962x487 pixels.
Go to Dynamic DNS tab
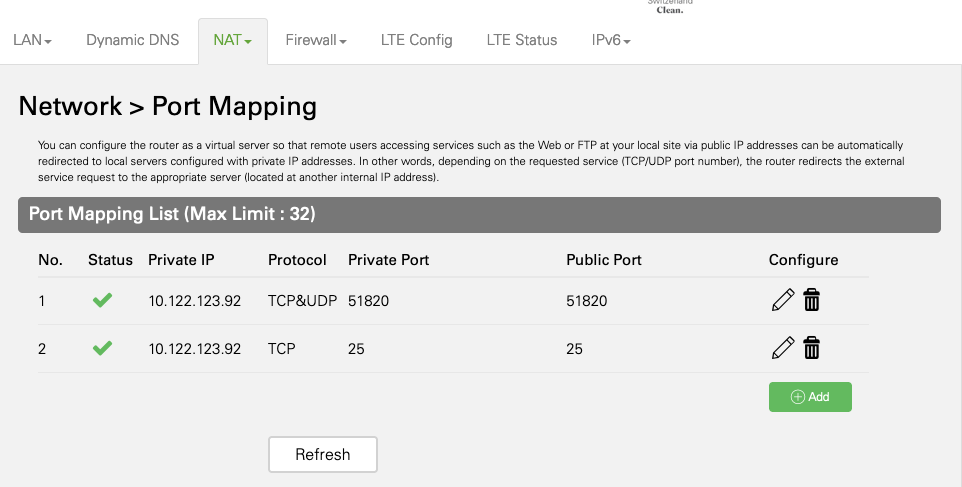click(133, 41)
